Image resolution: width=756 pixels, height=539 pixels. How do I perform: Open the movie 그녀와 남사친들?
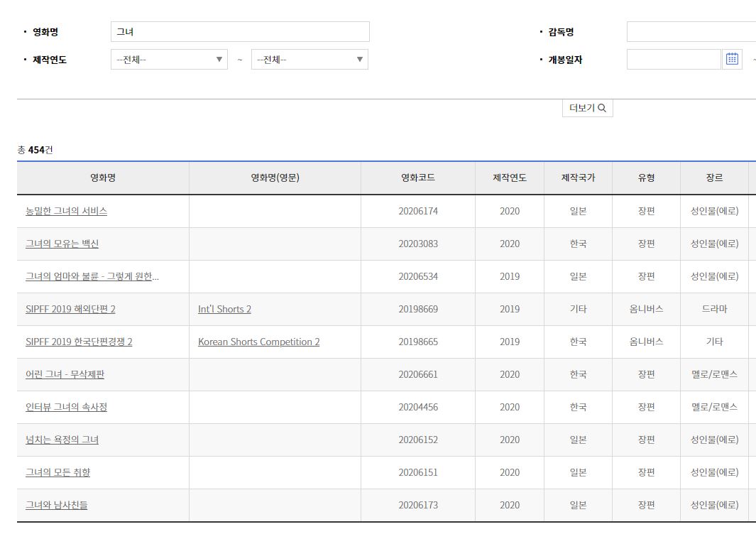click(x=56, y=506)
